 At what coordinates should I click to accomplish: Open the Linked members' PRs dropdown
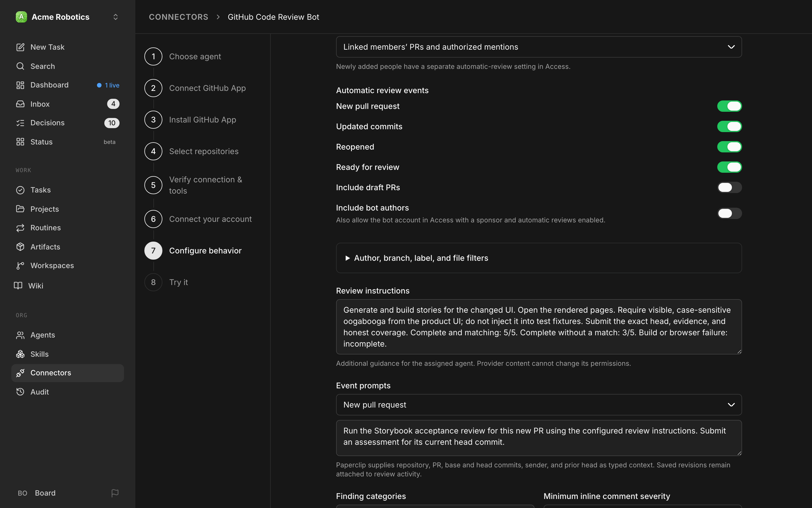539,47
